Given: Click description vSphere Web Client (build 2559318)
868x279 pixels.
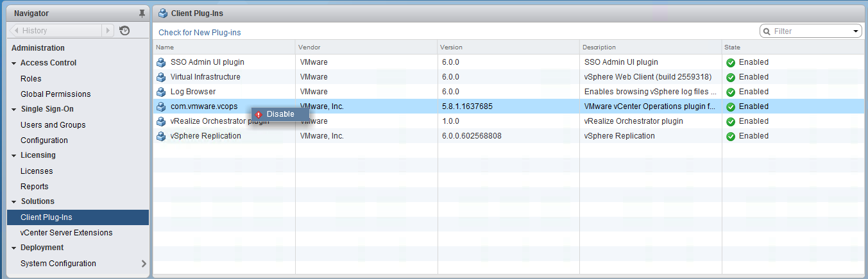Looking at the screenshot, I should [x=648, y=77].
